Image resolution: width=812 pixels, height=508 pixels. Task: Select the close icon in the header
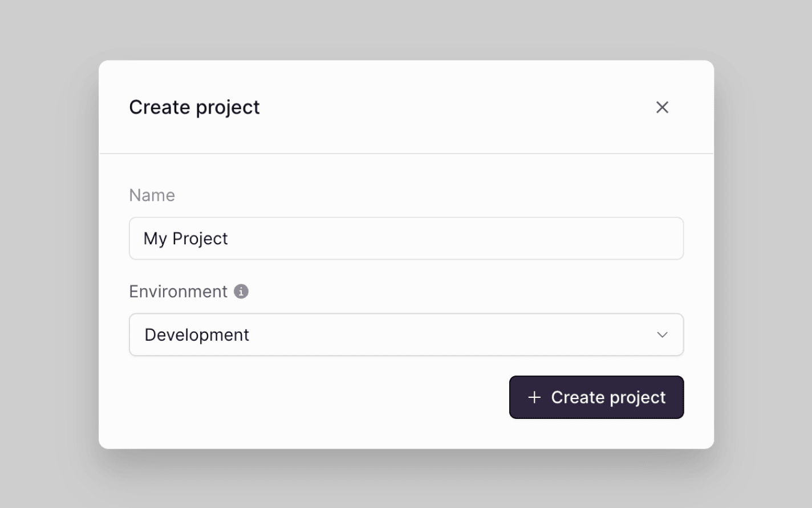(x=662, y=107)
